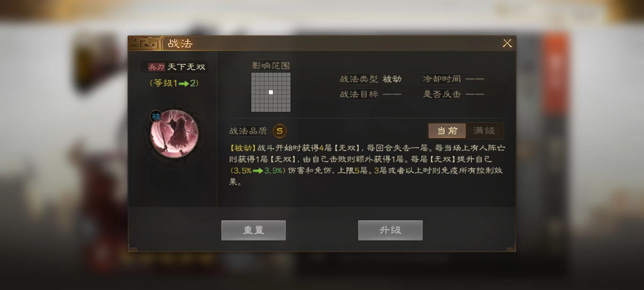
Task: Switch to the 满级 max-level view
Action: (x=484, y=131)
